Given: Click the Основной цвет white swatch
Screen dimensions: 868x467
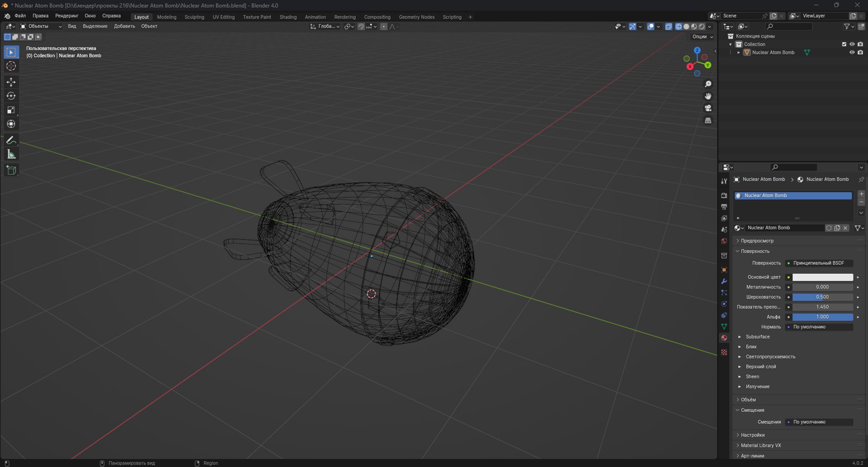Looking at the screenshot, I should (822, 277).
